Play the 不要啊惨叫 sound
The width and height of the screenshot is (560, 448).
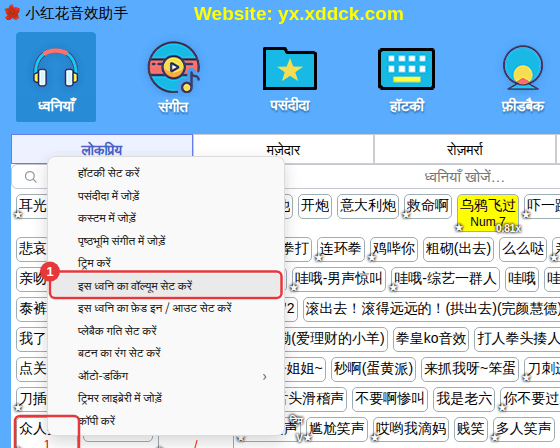point(390,399)
